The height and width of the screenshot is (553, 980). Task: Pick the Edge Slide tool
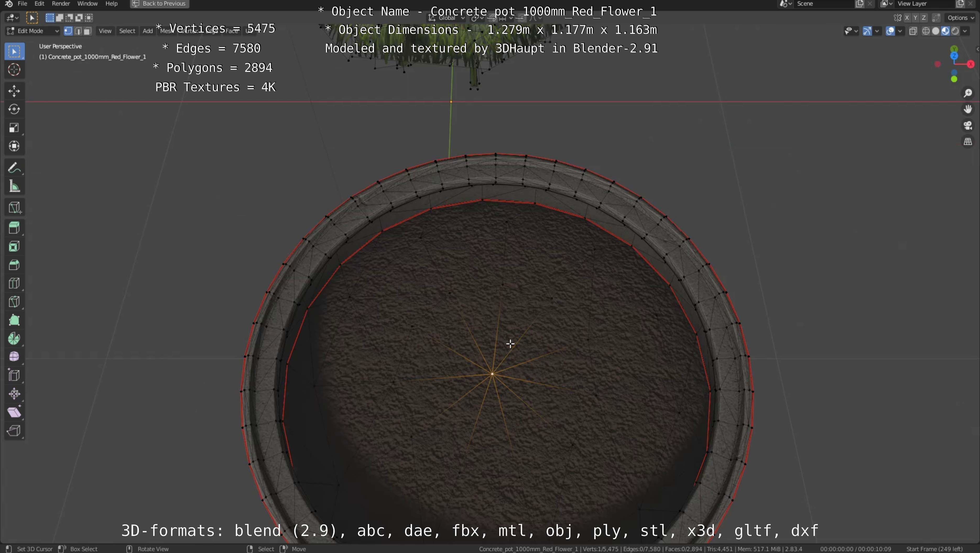(14, 375)
